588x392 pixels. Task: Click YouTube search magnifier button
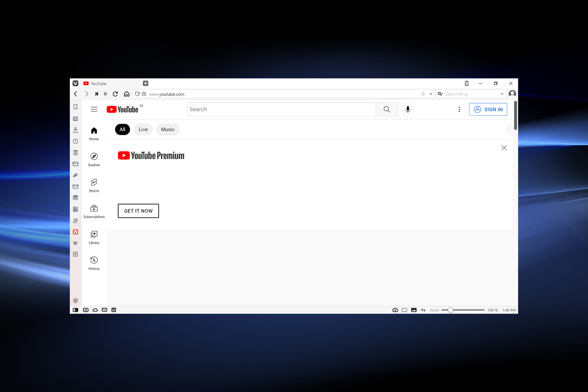click(x=387, y=109)
